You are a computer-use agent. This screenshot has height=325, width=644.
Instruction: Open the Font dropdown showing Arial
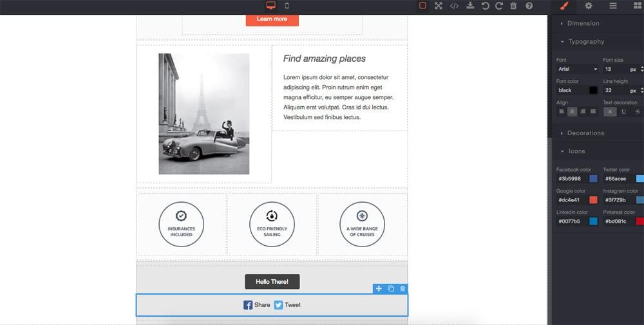[578, 69]
